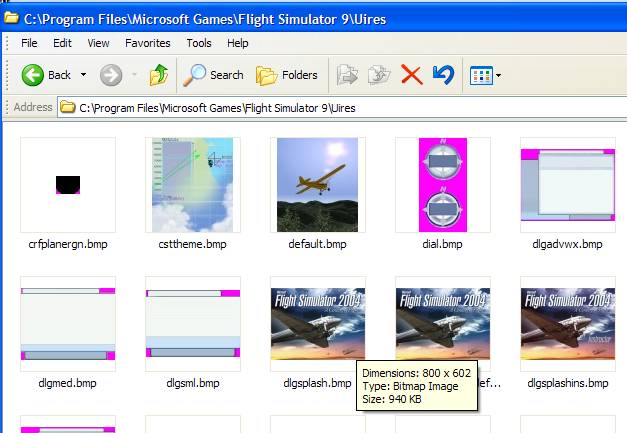Select the dlgsplashins.bmp thumbnail

click(567, 323)
